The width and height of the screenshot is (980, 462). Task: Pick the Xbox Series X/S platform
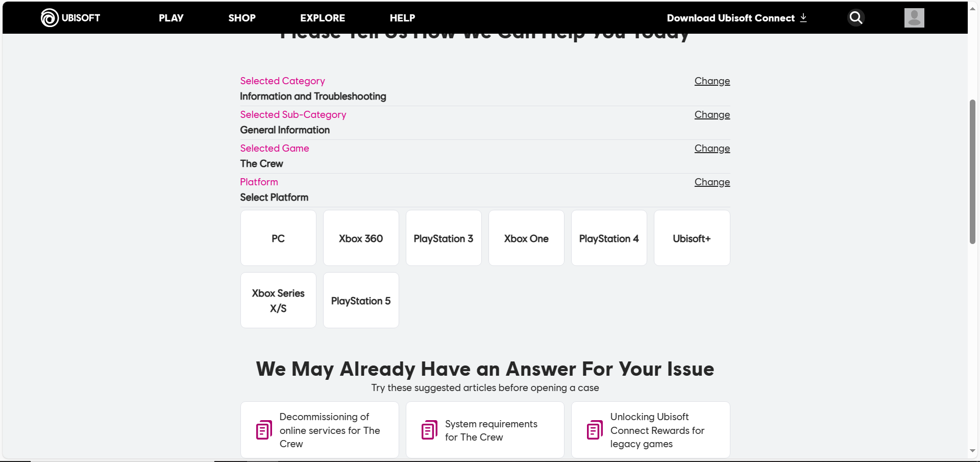tap(278, 301)
